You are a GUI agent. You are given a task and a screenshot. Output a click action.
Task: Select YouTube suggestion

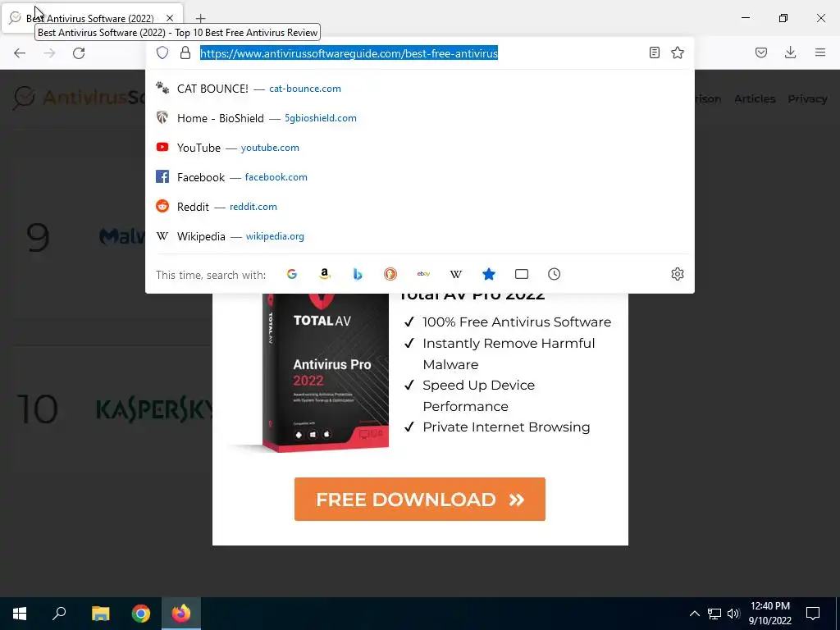click(420, 148)
